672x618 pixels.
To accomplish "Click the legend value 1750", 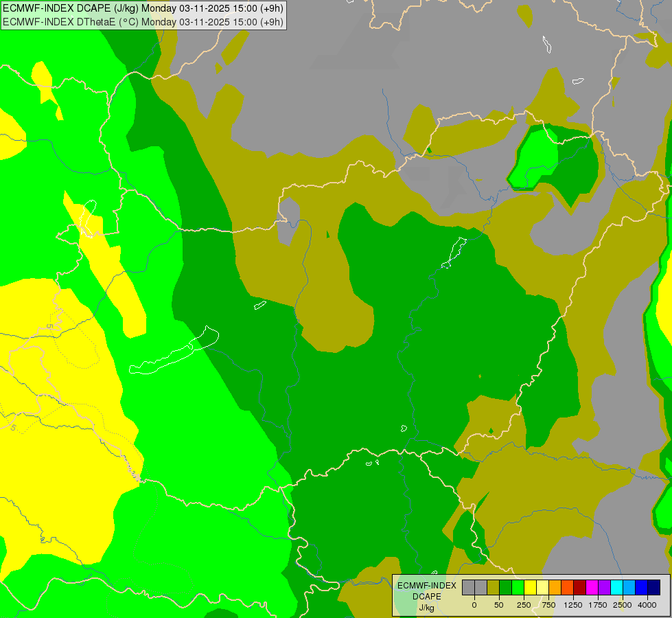I will pyautogui.click(x=598, y=605).
